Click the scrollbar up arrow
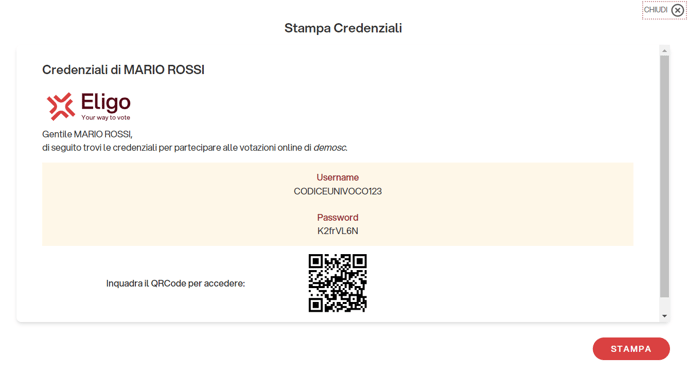Image resolution: width=688 pixels, height=374 pixels. pos(664,51)
